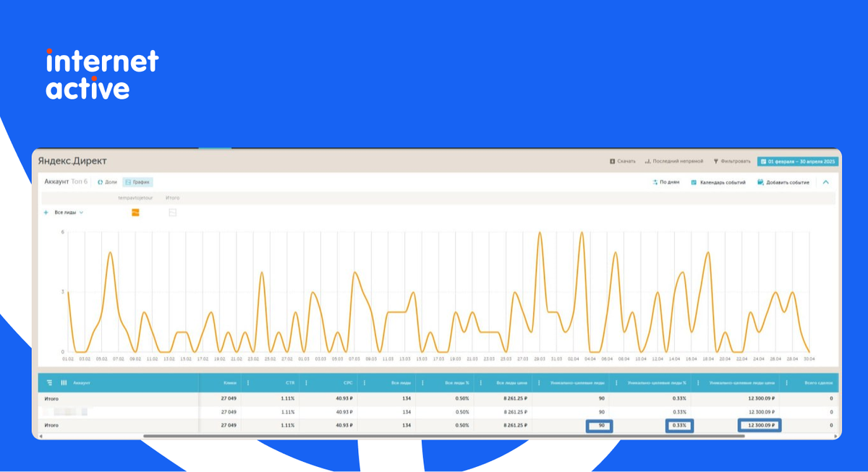Open the three-dot menu right of CTR header

pyautogui.click(x=306, y=383)
